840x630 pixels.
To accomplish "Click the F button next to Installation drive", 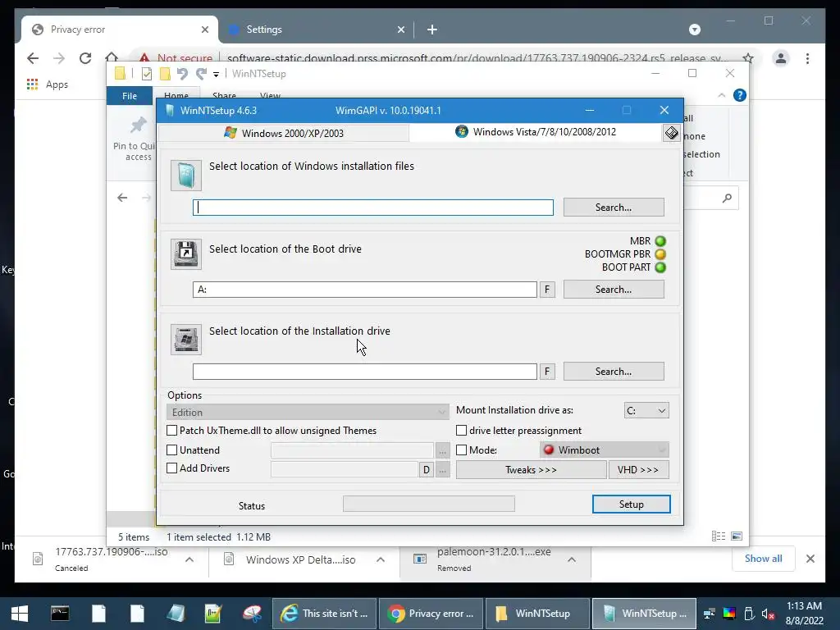I will pos(547,372).
